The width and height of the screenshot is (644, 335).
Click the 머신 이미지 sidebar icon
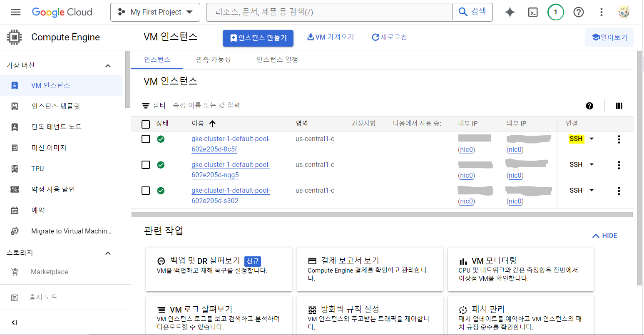click(x=15, y=148)
